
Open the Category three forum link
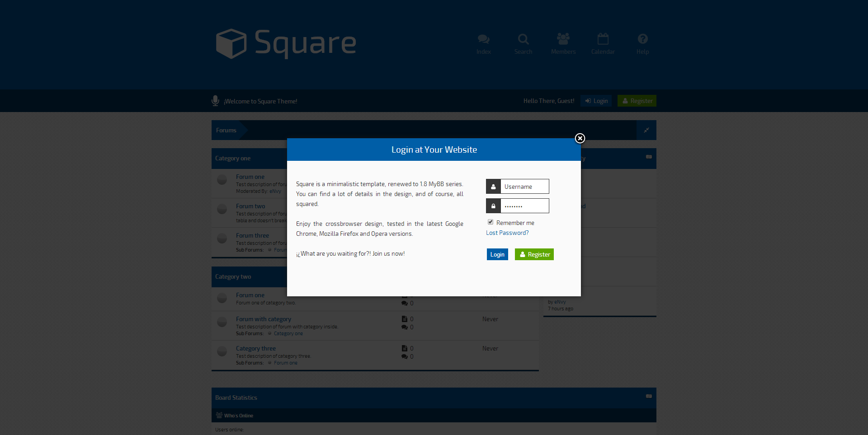click(256, 348)
